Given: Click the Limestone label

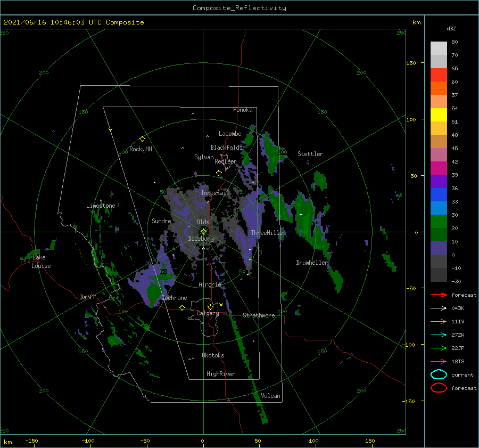Looking at the screenshot, I should coord(101,206).
